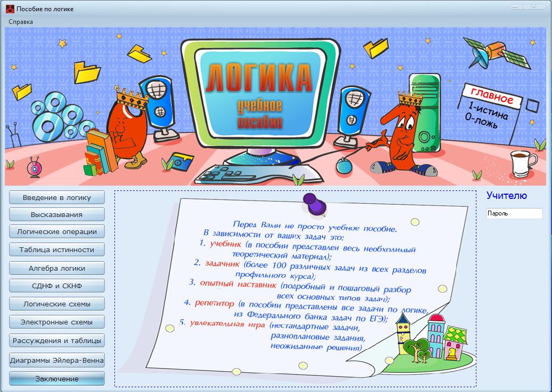Click the СДНФ и СКНФ button

(56, 286)
